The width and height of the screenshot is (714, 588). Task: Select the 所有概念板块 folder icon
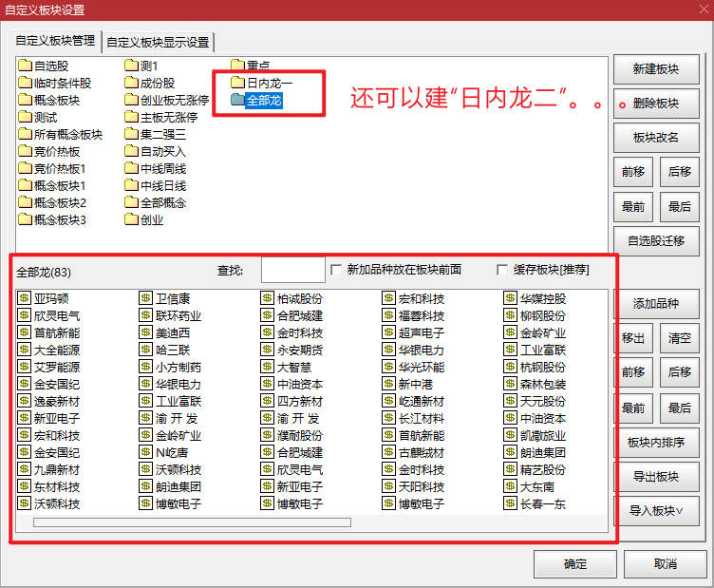click(x=26, y=134)
